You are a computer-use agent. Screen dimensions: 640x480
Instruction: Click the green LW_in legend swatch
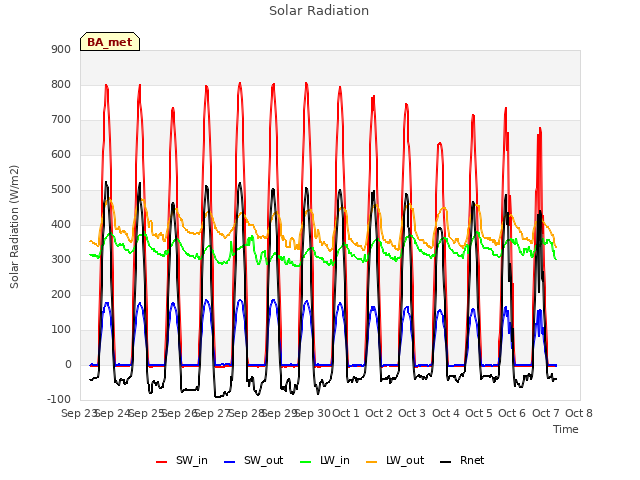tap(306, 462)
